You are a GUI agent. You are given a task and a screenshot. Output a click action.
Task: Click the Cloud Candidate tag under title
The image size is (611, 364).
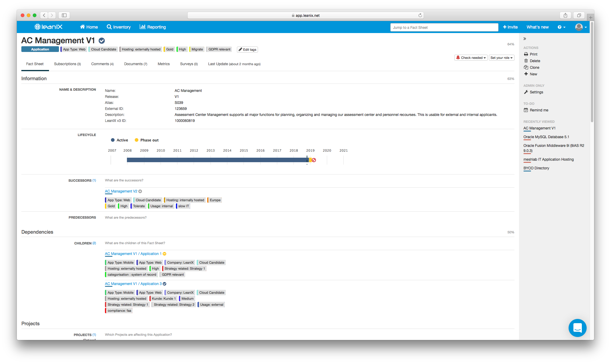(103, 50)
